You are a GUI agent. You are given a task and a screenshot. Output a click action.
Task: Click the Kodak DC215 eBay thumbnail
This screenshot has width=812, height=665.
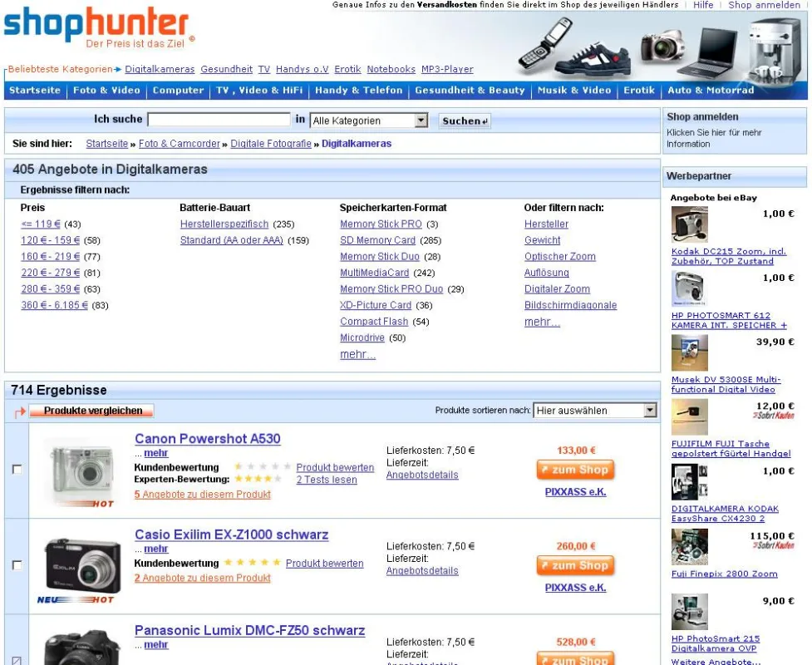point(689,224)
